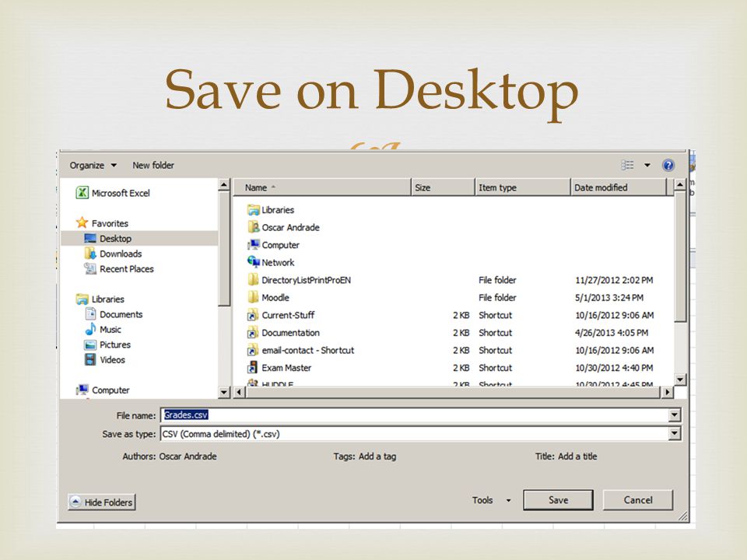Screen dimensions: 747x560
Task: Click the Microsoft Excel icon in sidebar
Action: click(x=82, y=193)
